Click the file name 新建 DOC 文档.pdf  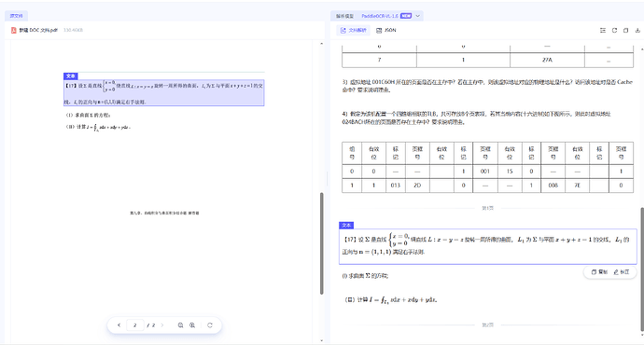[38, 30]
